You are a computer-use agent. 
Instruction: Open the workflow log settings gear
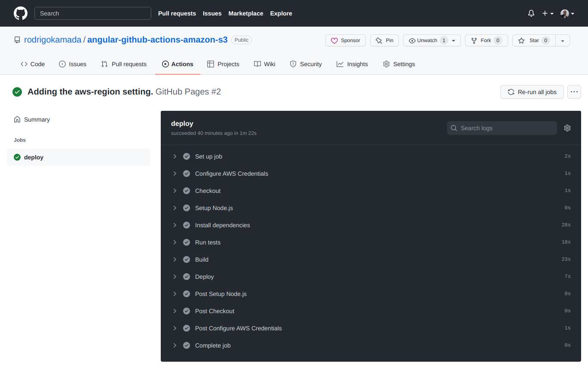tap(567, 128)
